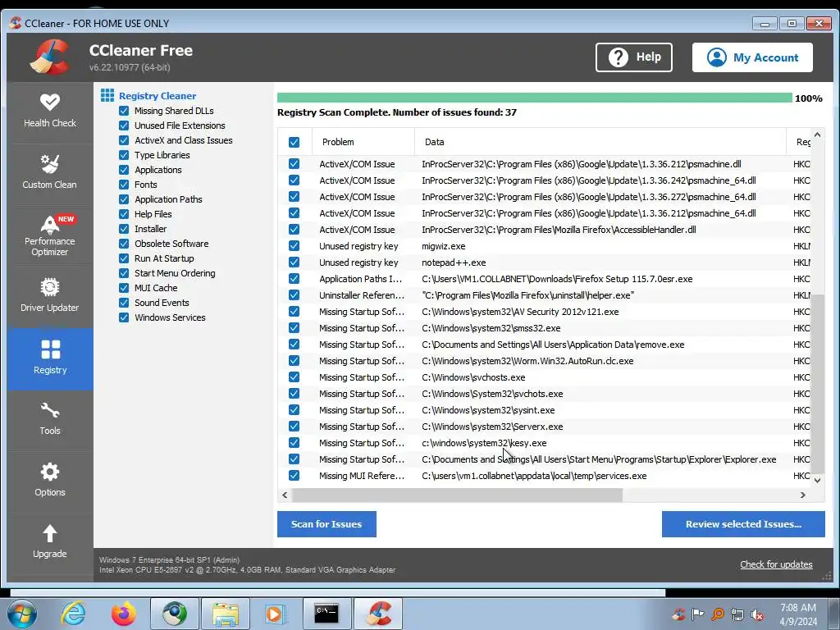
Task: Open the Performance Optimizer section
Action: [x=50, y=235]
